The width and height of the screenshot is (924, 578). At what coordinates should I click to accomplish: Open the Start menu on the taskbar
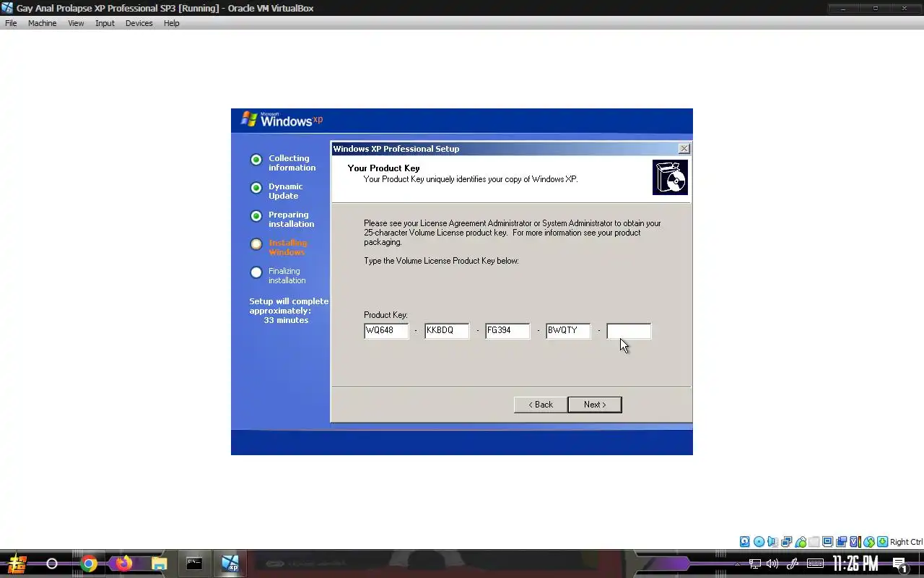pyautogui.click(x=17, y=564)
